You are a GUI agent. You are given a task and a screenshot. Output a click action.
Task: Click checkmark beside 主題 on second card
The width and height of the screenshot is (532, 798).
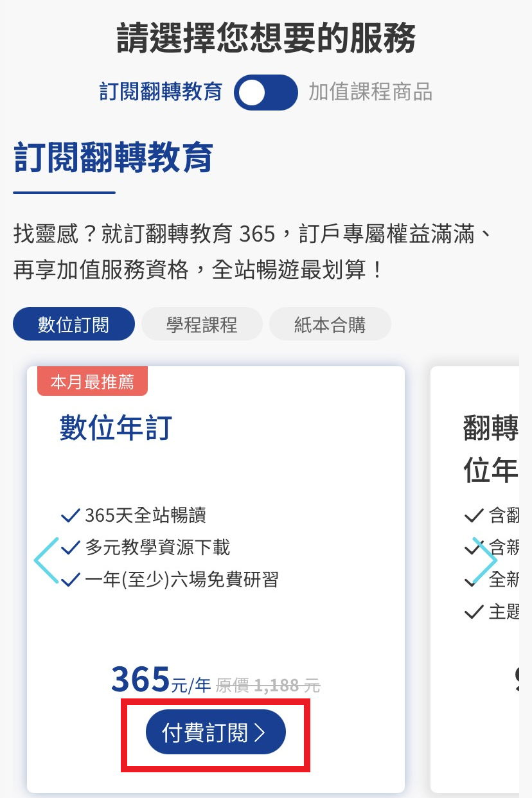[x=474, y=611]
